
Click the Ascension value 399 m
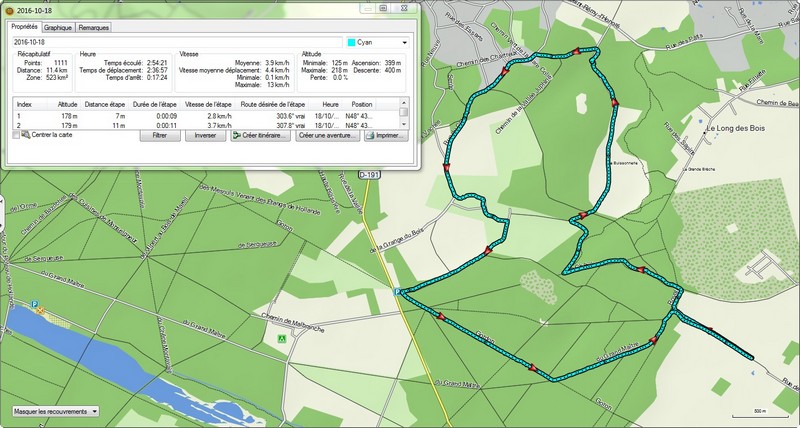pos(392,63)
